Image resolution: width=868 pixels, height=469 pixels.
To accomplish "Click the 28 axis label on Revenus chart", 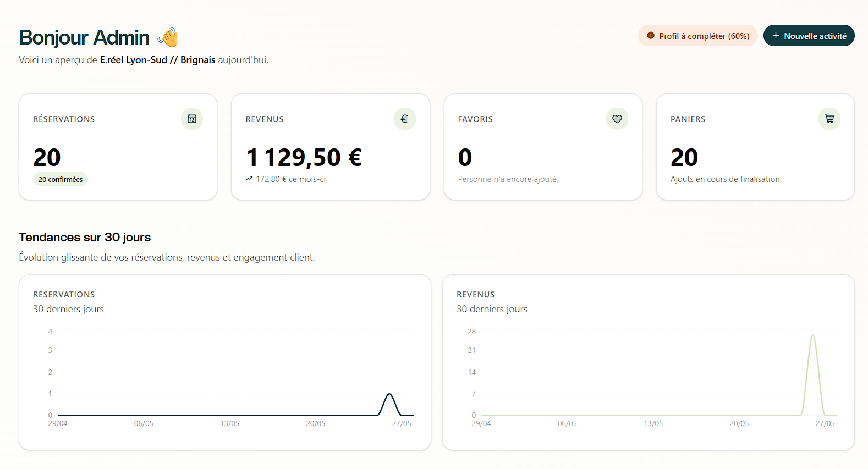I will pos(471,332).
